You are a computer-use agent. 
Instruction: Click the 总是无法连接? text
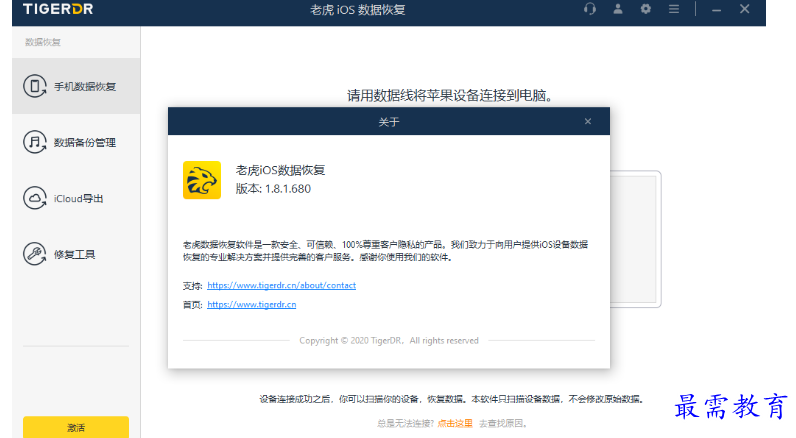tap(405, 423)
